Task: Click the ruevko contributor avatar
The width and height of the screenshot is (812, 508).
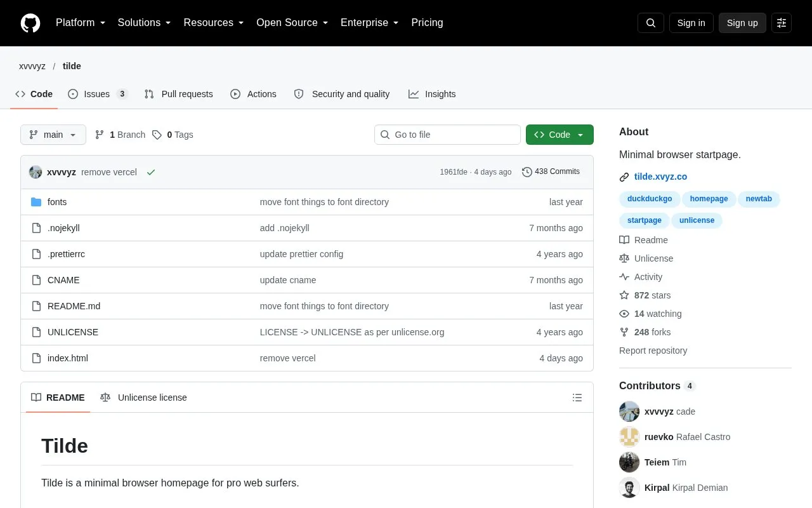Action: (629, 437)
